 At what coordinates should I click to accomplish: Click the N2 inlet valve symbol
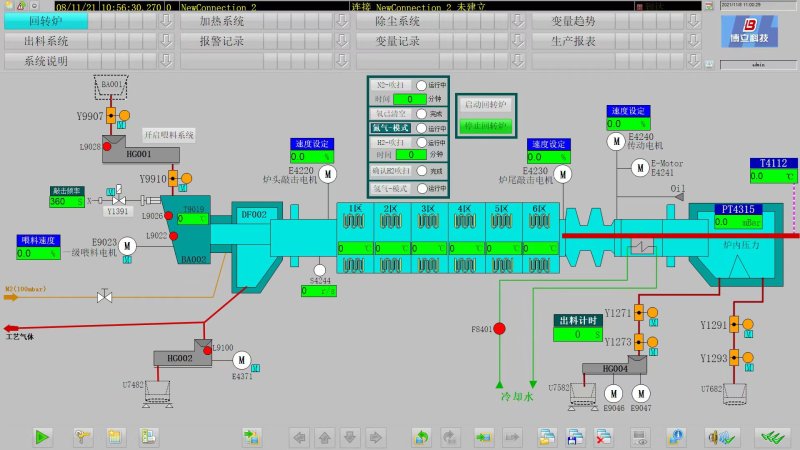pos(103,296)
